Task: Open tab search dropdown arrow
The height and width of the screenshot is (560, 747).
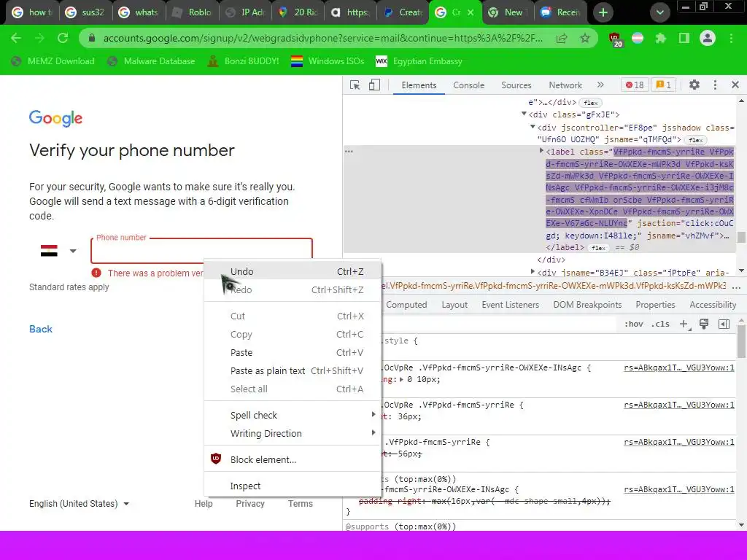Action: point(659,12)
